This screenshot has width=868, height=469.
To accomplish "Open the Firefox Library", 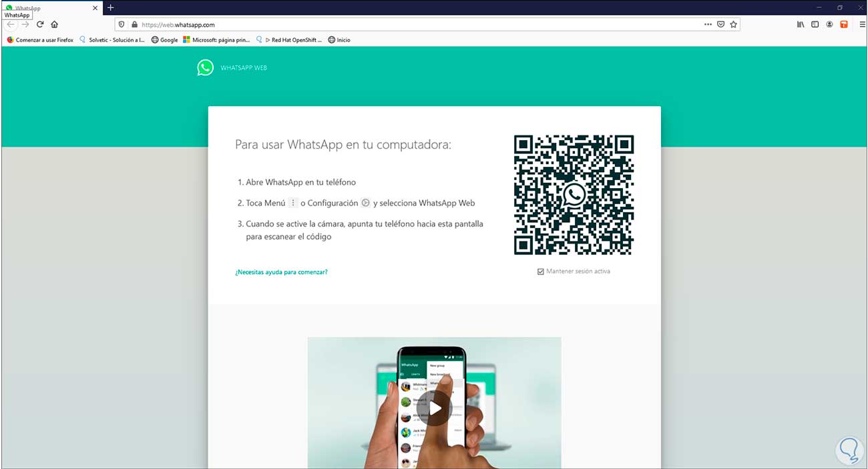I will tap(801, 24).
